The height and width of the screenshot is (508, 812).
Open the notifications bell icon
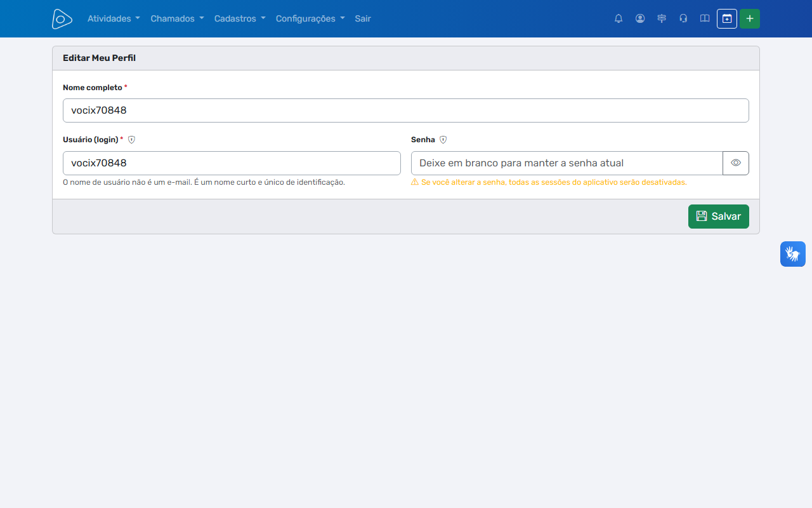click(x=619, y=18)
